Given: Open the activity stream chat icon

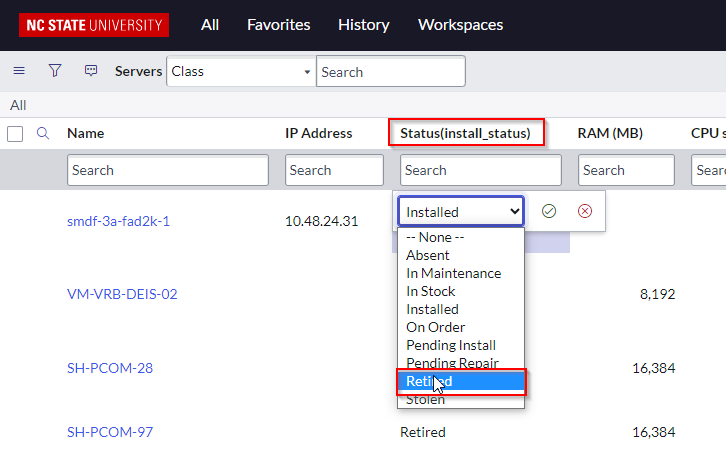Looking at the screenshot, I should pos(91,71).
